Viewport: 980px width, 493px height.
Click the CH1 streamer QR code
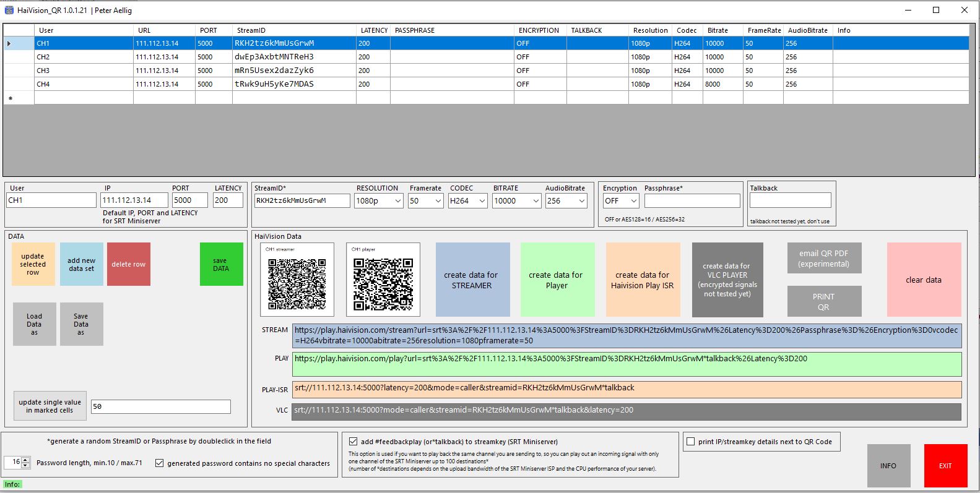coord(297,284)
